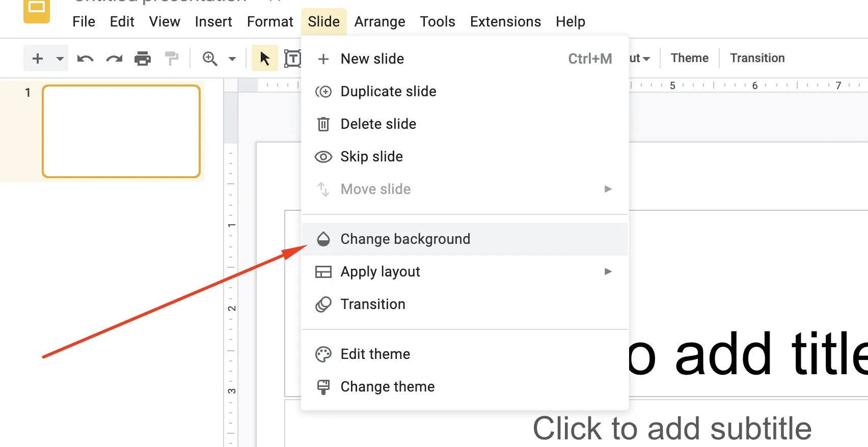Open the Format menu
868x447 pixels.
[270, 21]
